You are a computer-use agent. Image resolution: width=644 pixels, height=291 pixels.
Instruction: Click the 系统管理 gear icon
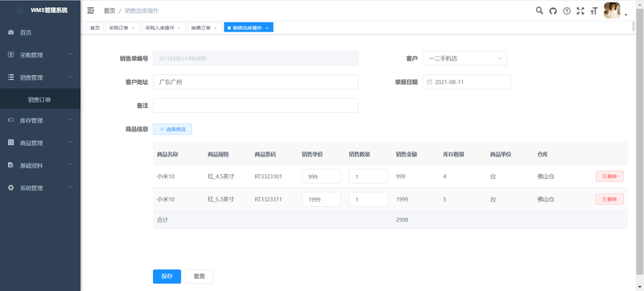tap(11, 188)
